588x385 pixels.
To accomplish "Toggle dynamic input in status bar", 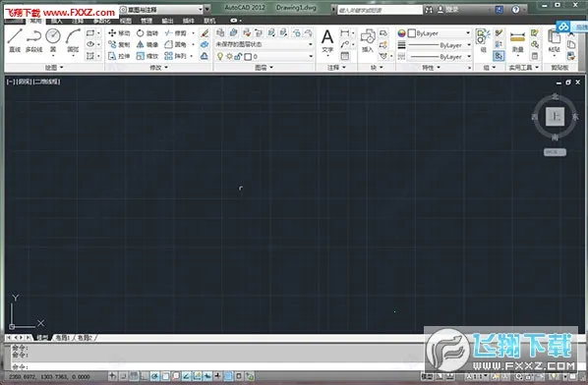I will pyautogui.click(x=207, y=376).
